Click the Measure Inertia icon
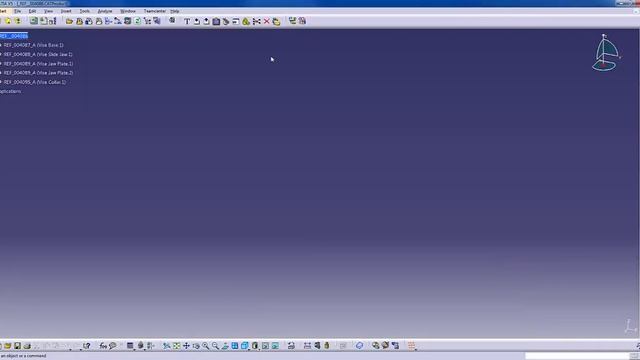Viewport: 640px width, 360px height. pyautogui.click(x=327, y=346)
